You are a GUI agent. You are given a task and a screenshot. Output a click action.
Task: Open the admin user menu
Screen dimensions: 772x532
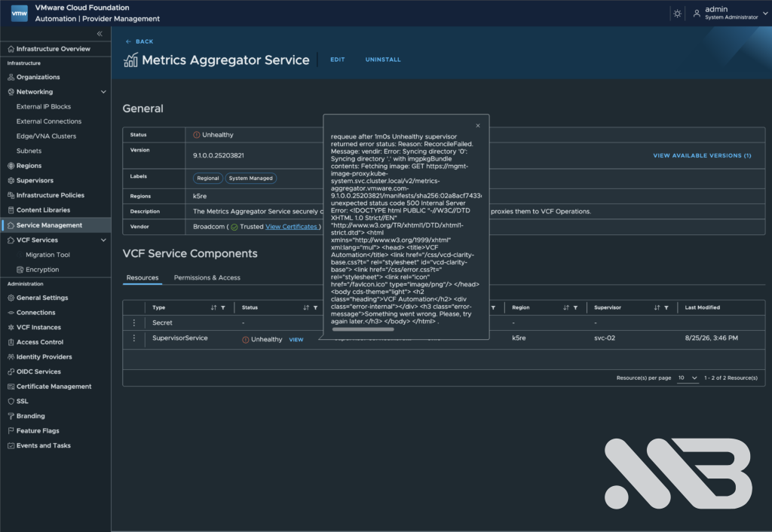pos(730,14)
